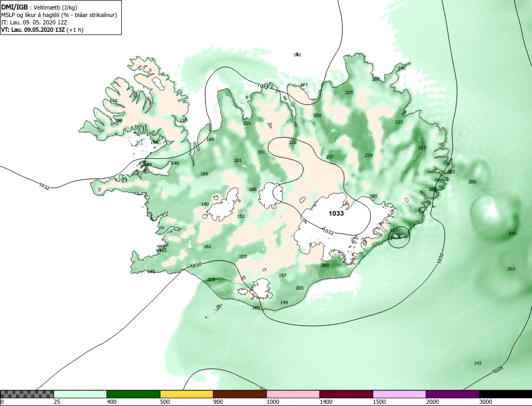Image resolution: width=532 pixels, height=406 pixels.
Task: Click the circled 327 value
Action: (394, 231)
